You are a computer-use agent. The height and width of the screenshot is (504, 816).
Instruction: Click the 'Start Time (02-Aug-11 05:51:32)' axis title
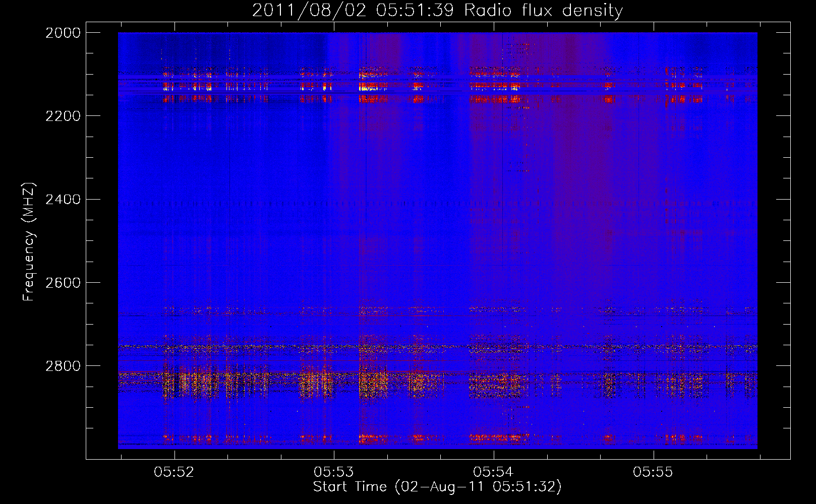pos(437,487)
